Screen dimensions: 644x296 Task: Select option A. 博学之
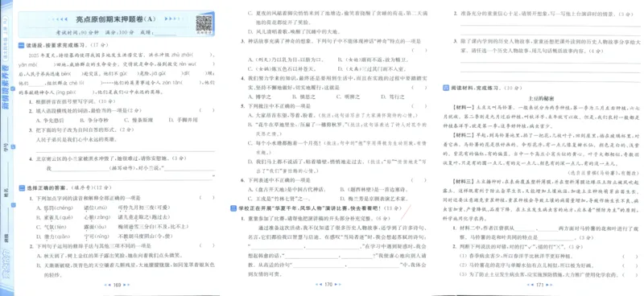[x=259, y=97]
